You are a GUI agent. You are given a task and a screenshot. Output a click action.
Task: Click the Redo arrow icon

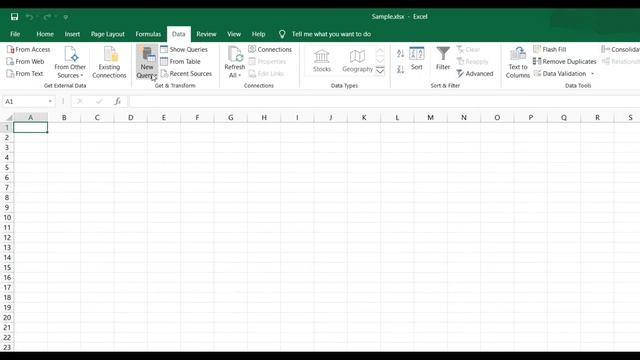coord(47,17)
